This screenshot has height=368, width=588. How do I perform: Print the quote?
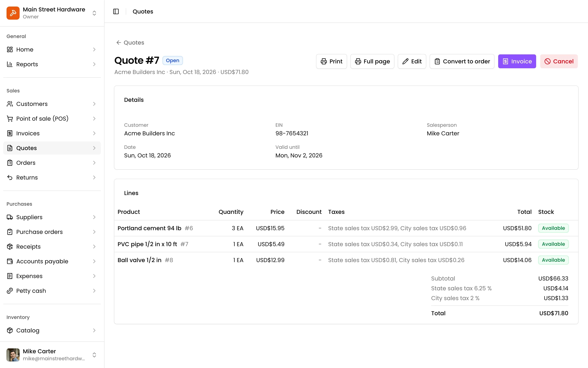pos(331,61)
